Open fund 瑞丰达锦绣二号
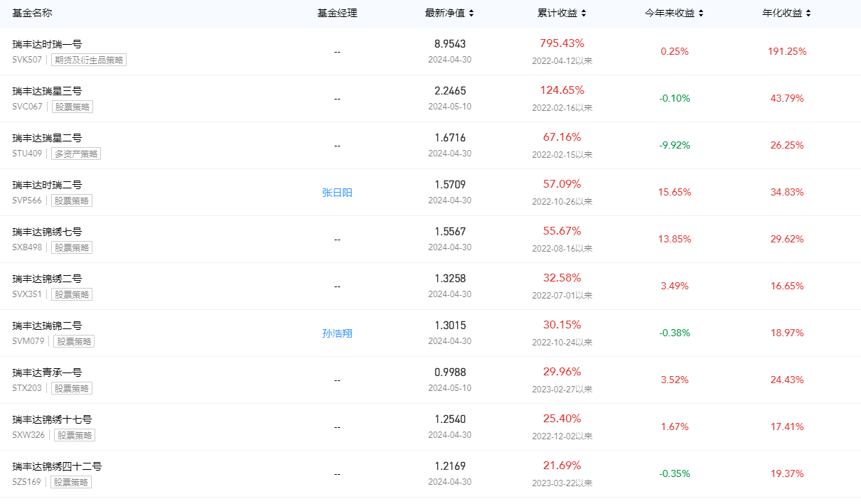The image size is (861, 504). click(x=47, y=279)
